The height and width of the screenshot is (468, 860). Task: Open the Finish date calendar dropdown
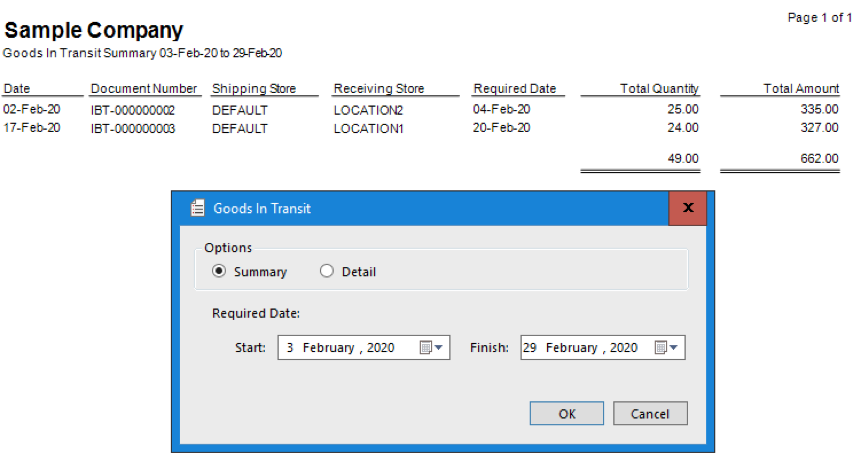(x=666, y=348)
